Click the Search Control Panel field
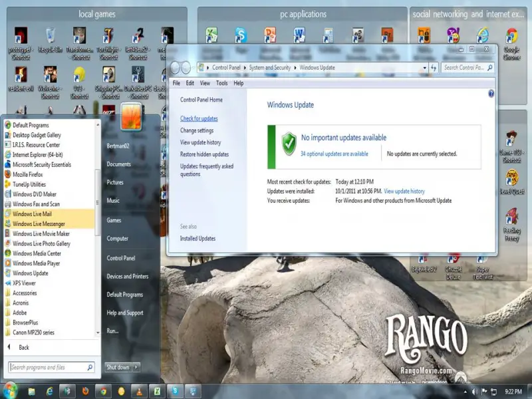532x399 pixels. pos(467,68)
